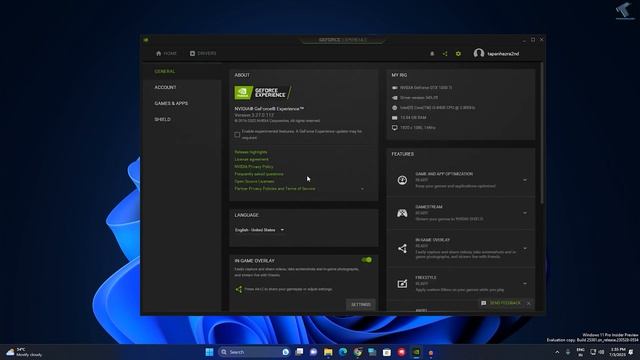Expand the GameStream feature
The width and height of the screenshot is (640, 360).
click(x=525, y=213)
